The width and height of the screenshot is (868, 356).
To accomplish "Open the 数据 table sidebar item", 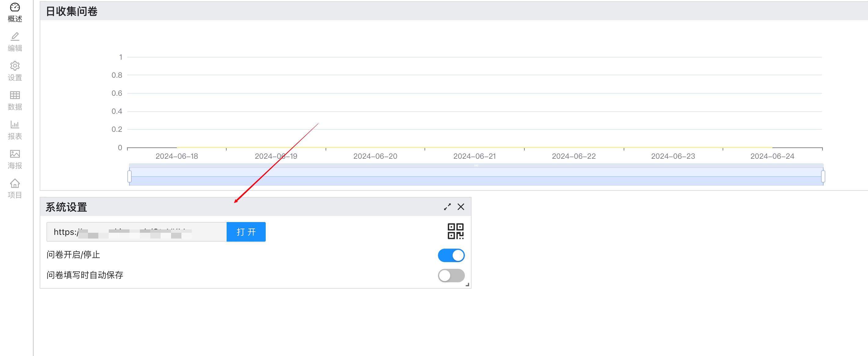I will [15, 101].
